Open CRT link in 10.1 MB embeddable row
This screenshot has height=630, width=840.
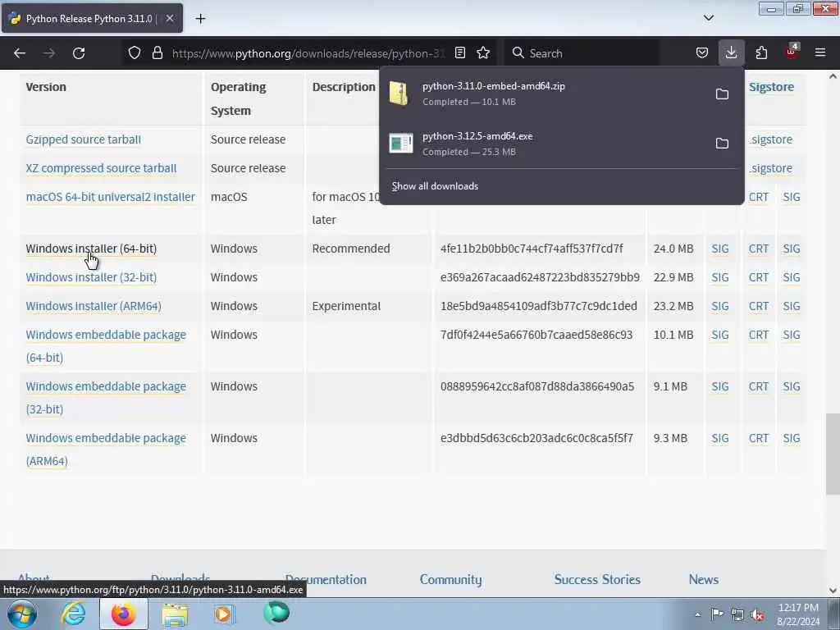(759, 335)
